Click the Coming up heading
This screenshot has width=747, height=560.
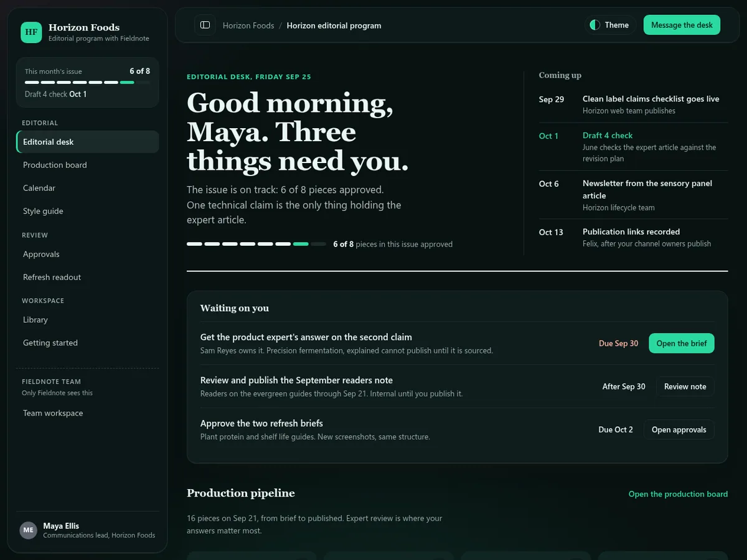click(x=560, y=75)
